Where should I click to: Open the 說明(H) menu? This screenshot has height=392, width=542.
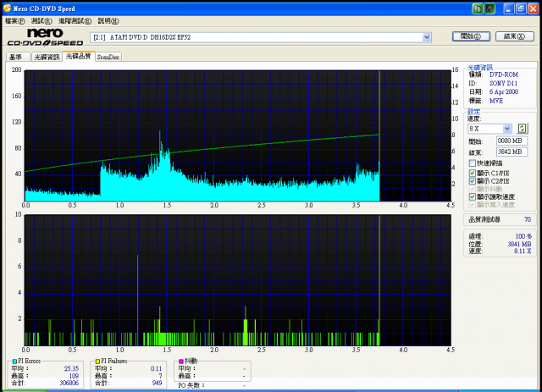pyautogui.click(x=108, y=21)
